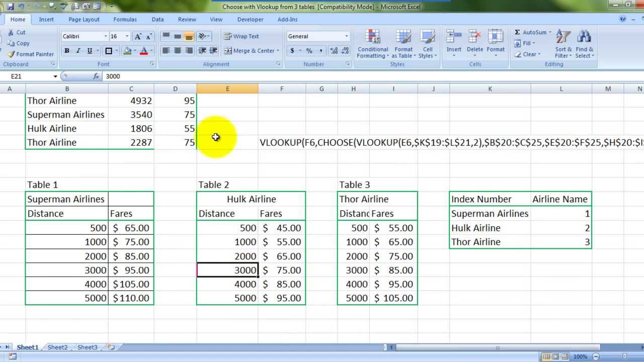Apply comma style format
The image size is (644, 362).
(320, 51)
